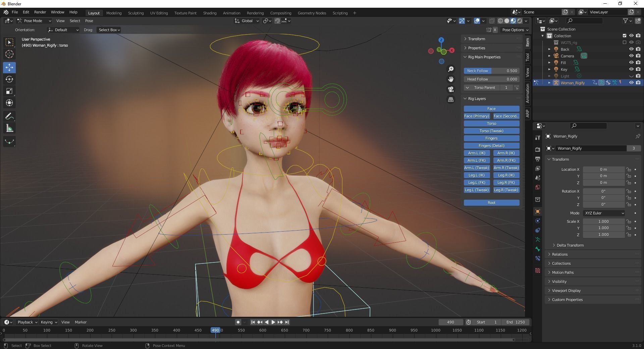Screen dimensions: 644x349
Task: Collapse the Rig Layers panel
Action: pyautogui.click(x=477, y=99)
